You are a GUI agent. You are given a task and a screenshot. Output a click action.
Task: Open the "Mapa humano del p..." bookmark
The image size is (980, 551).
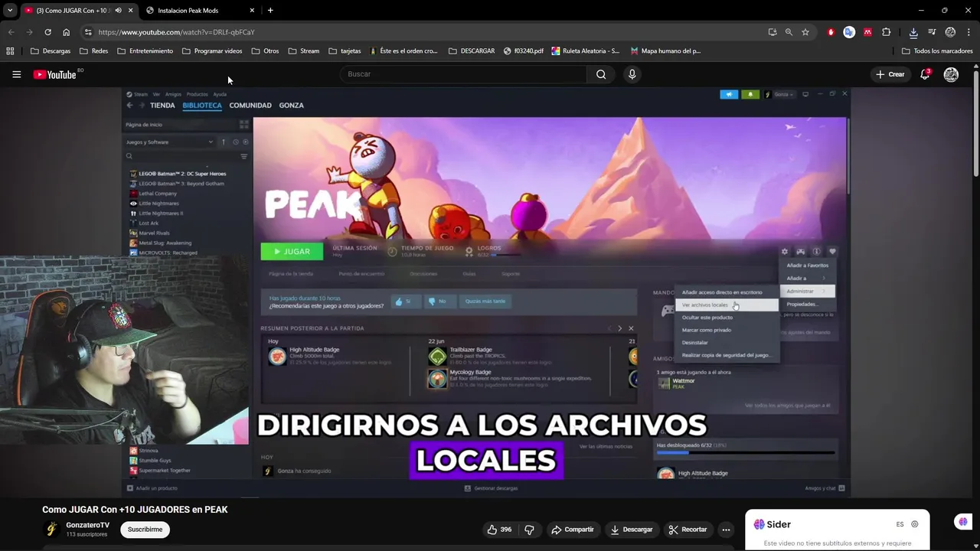point(665,51)
